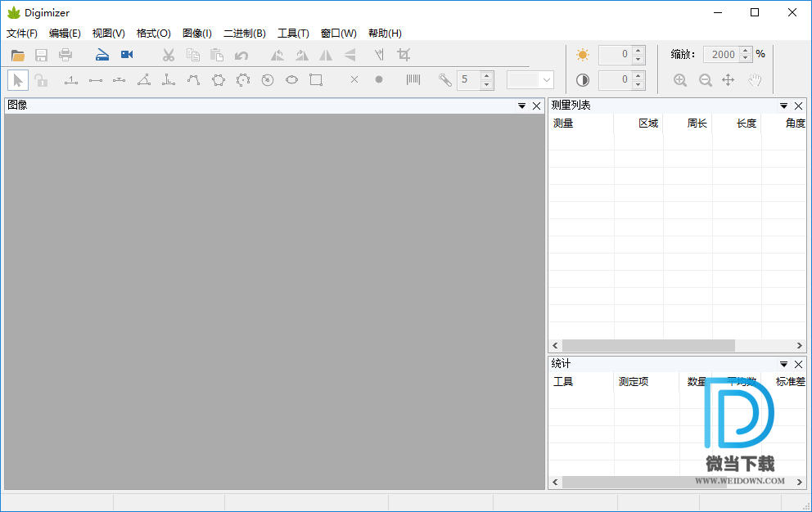Select the Unit scale tool
Viewport: 812px width, 512px height.
coord(71,79)
